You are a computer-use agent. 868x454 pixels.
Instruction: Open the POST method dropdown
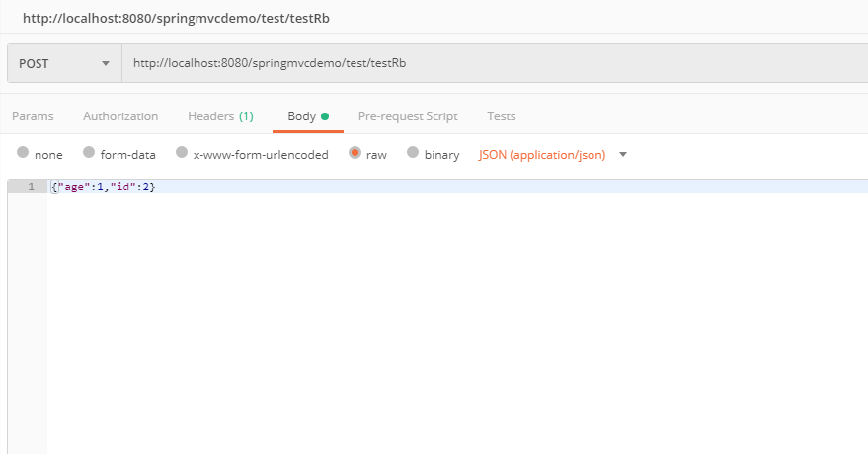tap(63, 64)
